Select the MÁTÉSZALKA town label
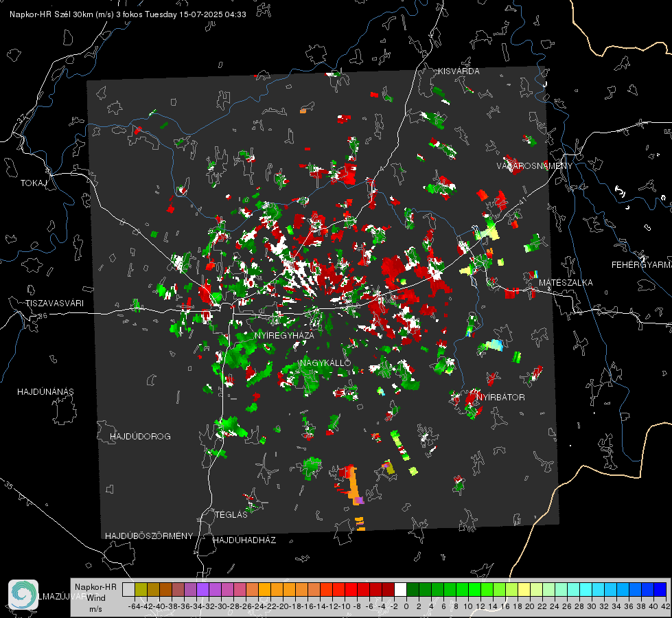This screenshot has width=672, height=618. pos(566,283)
